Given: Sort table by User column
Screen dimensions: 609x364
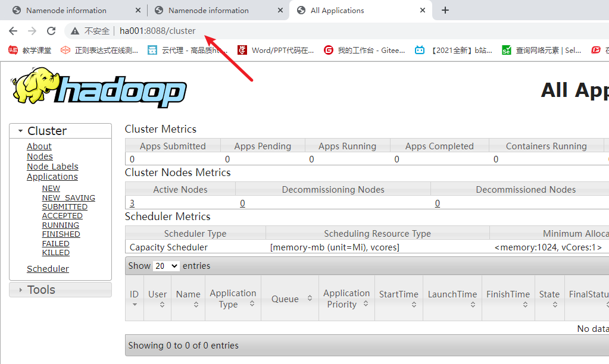Looking at the screenshot, I should coord(158,298).
